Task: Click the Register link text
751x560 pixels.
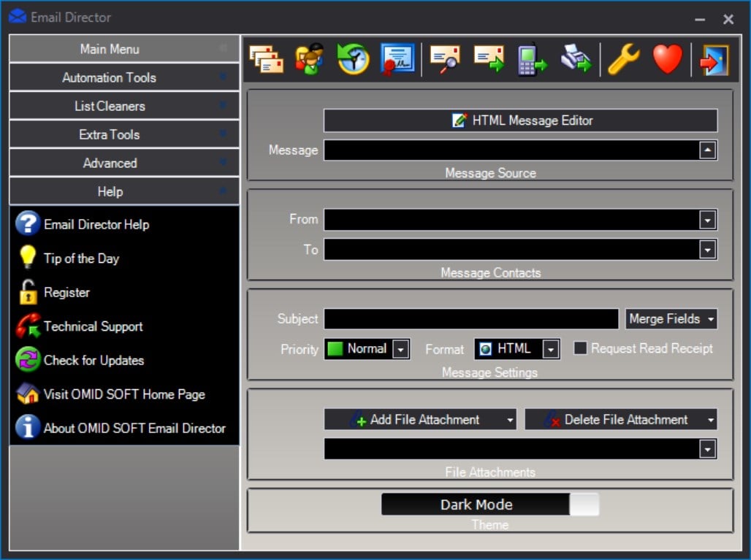Action: pyautogui.click(x=66, y=293)
